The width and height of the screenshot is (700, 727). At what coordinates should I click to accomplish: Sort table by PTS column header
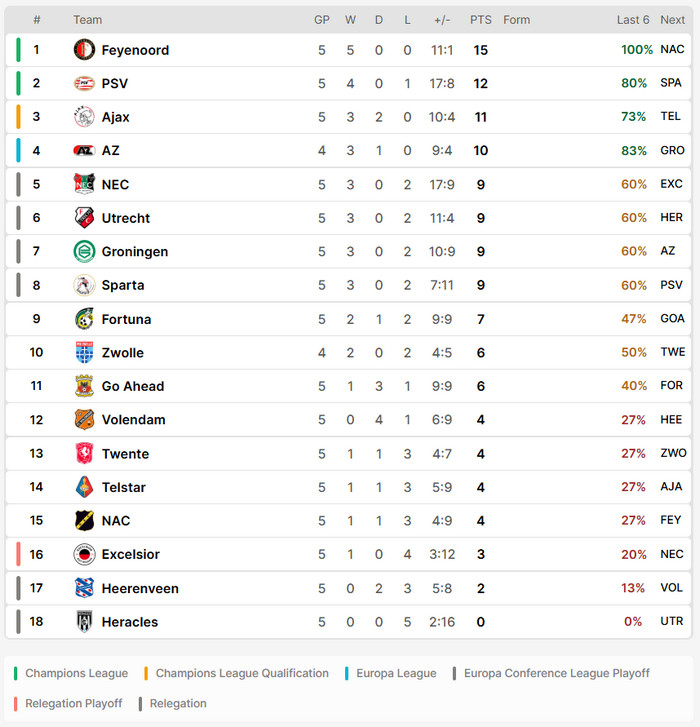pos(480,20)
